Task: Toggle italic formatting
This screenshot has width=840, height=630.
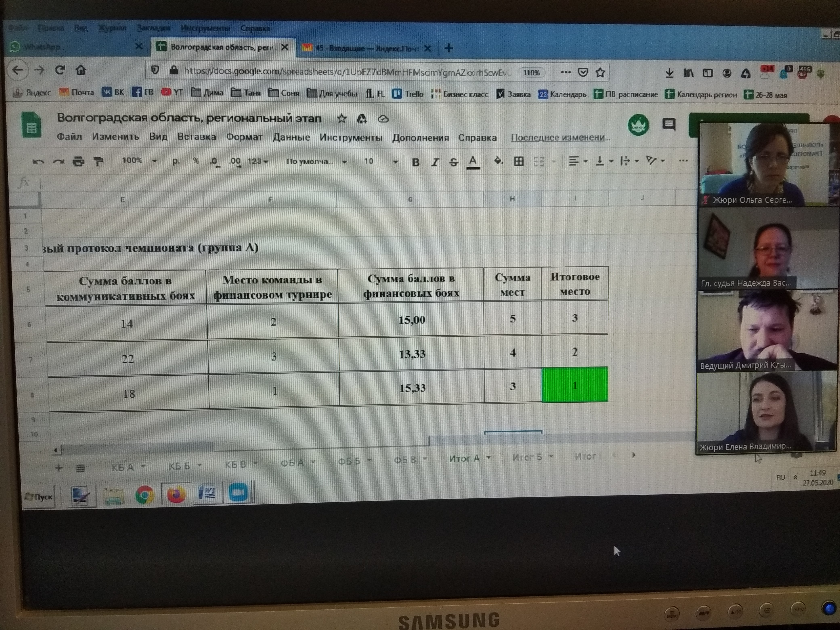Action: [435, 163]
